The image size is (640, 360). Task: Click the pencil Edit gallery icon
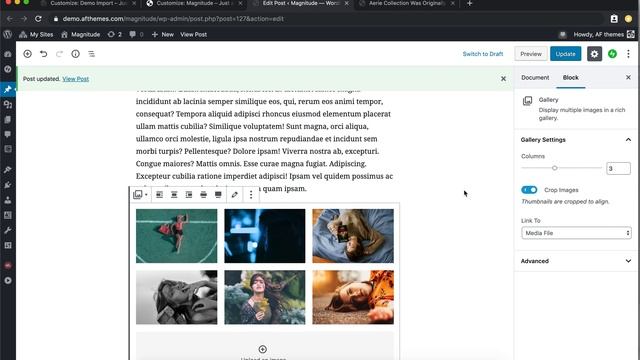click(x=234, y=195)
